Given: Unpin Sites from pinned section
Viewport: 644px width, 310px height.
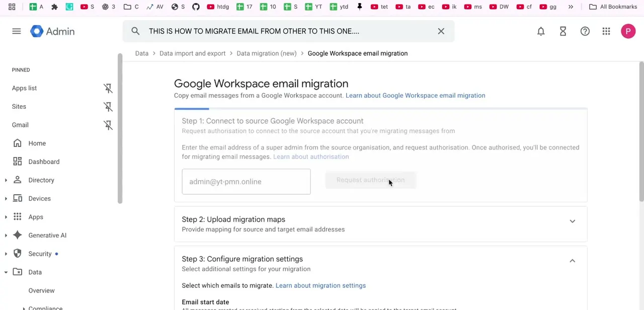Looking at the screenshot, I should point(108,107).
